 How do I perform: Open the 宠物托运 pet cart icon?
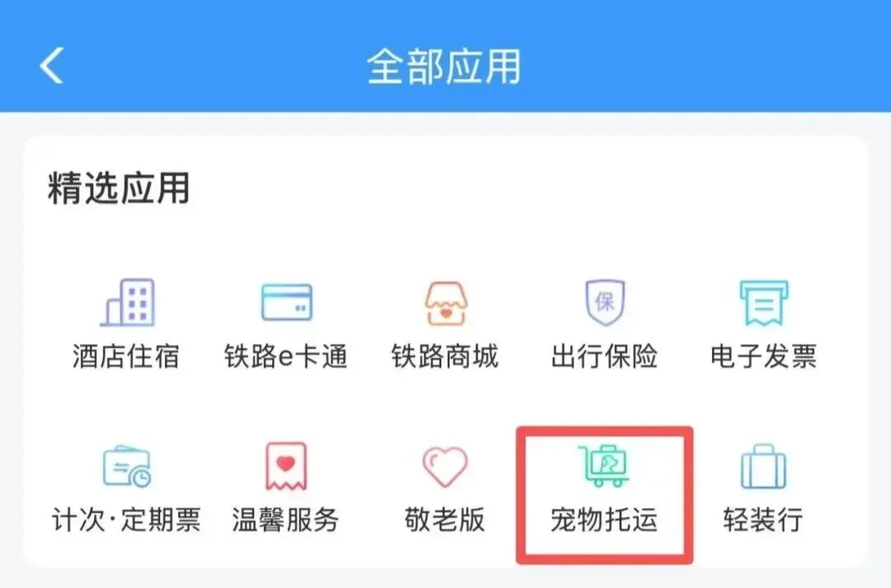pos(604,467)
